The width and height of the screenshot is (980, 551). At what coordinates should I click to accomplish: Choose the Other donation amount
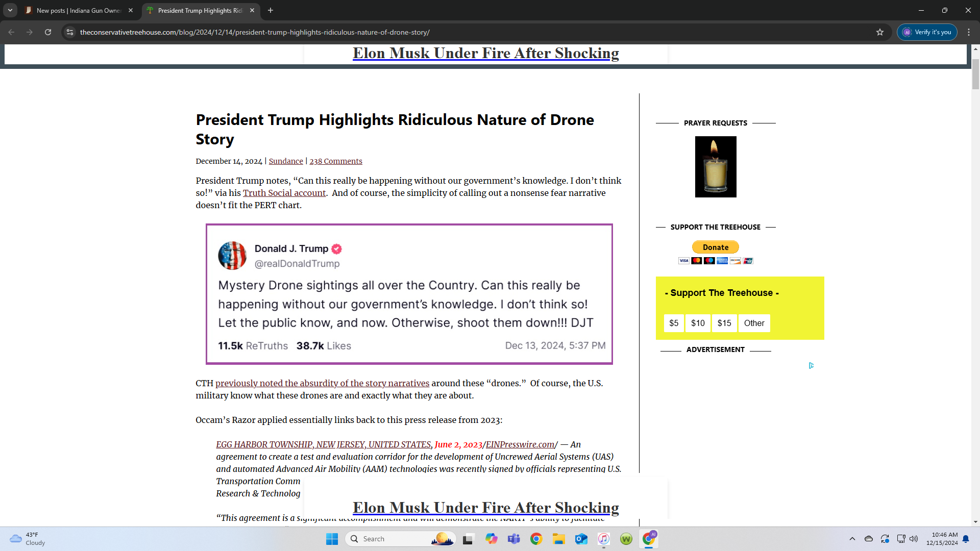[754, 323]
